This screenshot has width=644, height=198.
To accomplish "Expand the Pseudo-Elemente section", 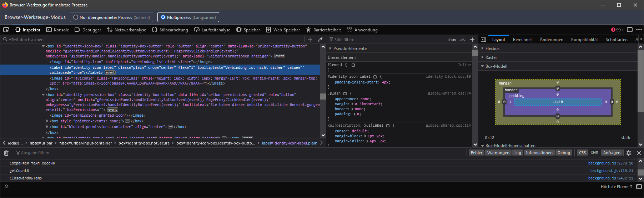I will pos(350,49).
